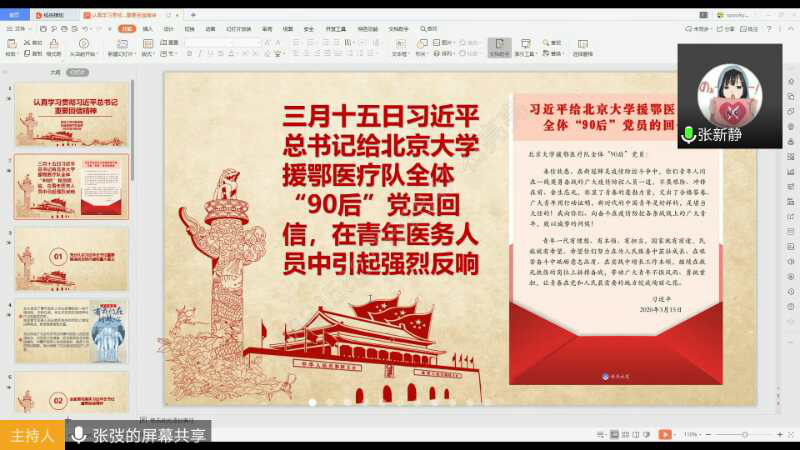The height and width of the screenshot is (450, 800).
Task: Click the New Slide (新建幻灯片) icon
Action: click(x=122, y=44)
